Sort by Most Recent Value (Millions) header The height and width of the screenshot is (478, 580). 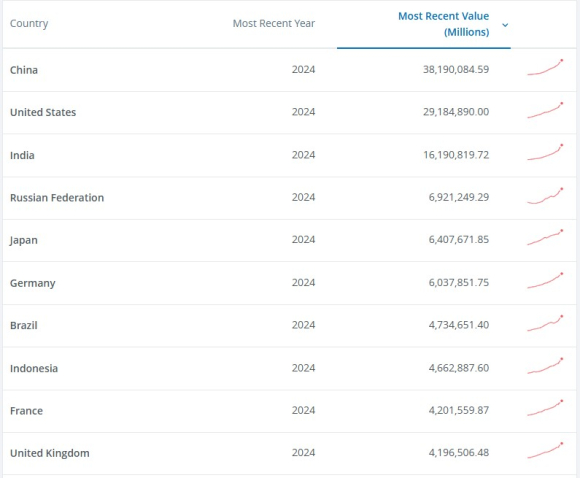tap(444, 24)
